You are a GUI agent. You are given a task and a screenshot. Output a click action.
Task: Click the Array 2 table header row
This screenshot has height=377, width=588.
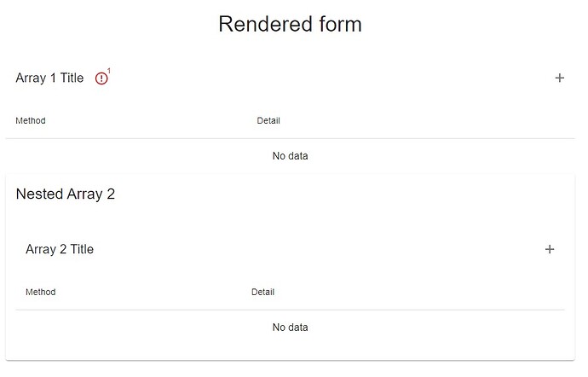pyautogui.click(x=291, y=292)
